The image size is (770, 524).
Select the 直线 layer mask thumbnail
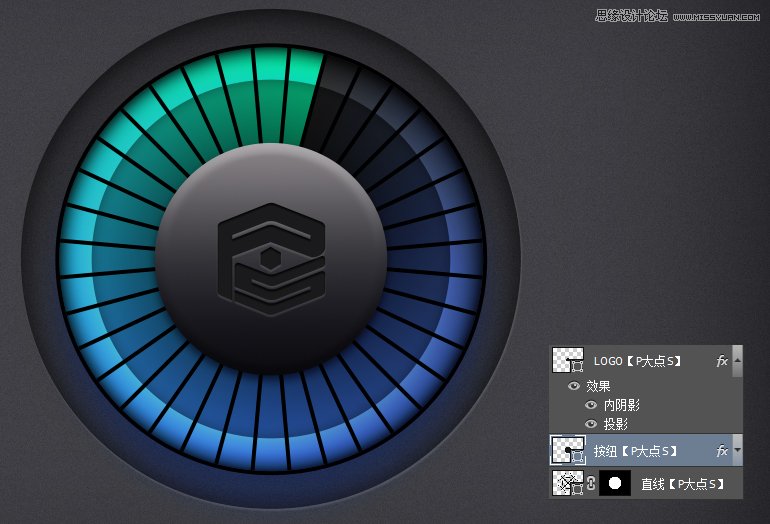(x=614, y=484)
